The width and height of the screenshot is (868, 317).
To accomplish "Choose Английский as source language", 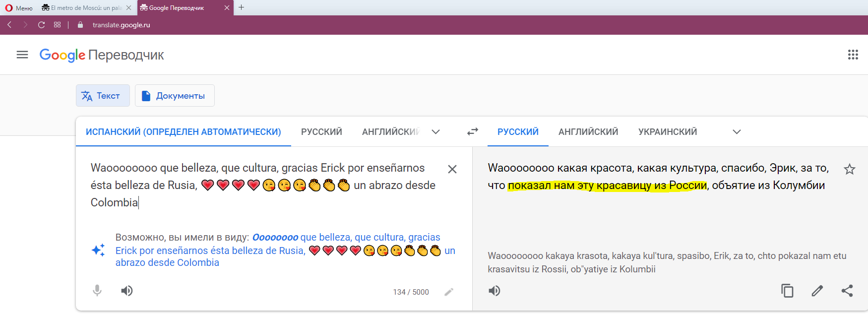I will tap(391, 132).
